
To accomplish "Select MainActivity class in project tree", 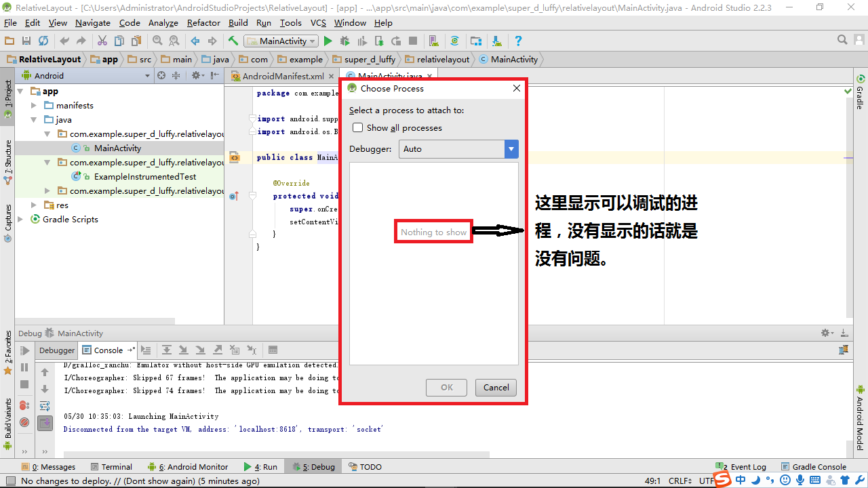I will 117,148.
